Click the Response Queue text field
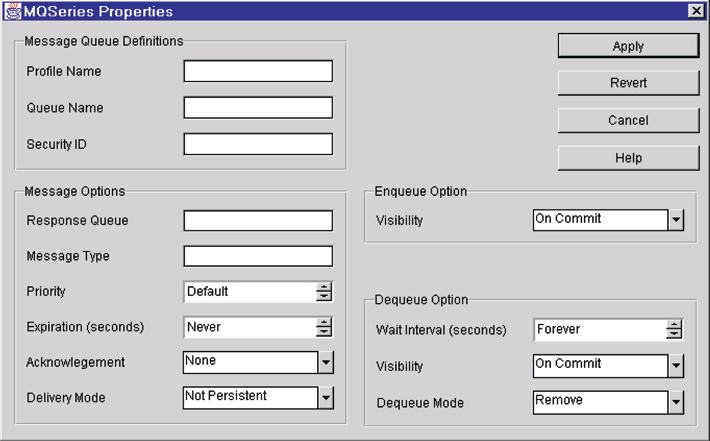Screen dimensions: 710x441 [258, 220]
